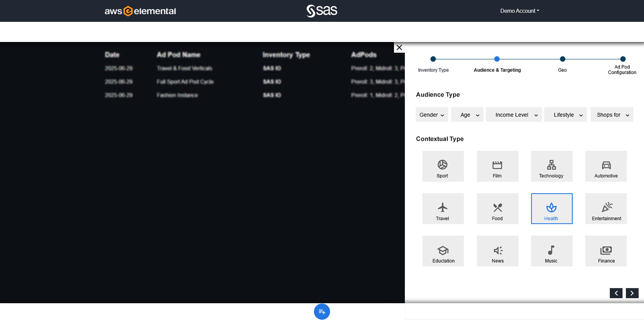Select the Food contextual tile

click(x=497, y=209)
